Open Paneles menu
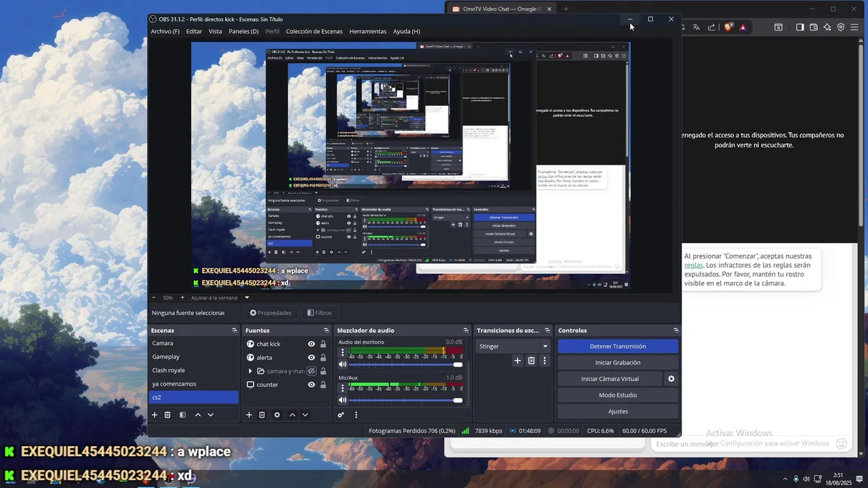 [x=243, y=31]
